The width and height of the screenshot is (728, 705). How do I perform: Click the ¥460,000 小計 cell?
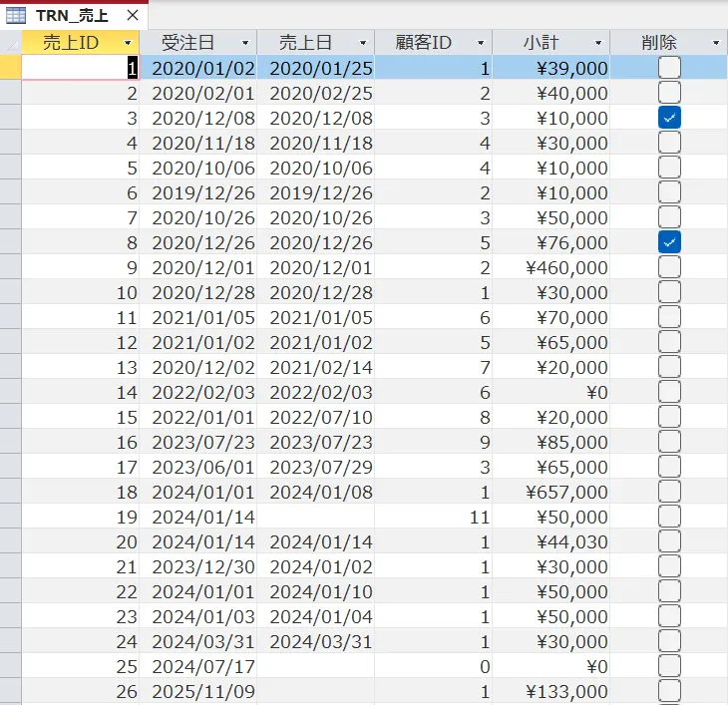[550, 267]
